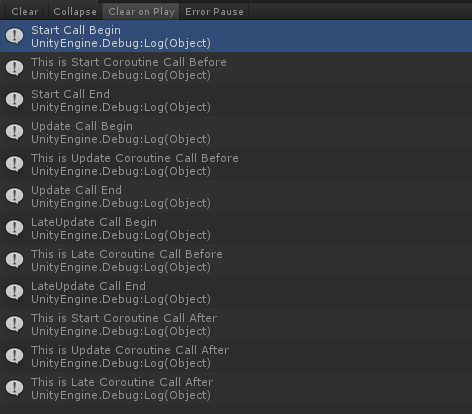Click info icon next to Start Call End
The image size is (472, 414).
click(15, 100)
